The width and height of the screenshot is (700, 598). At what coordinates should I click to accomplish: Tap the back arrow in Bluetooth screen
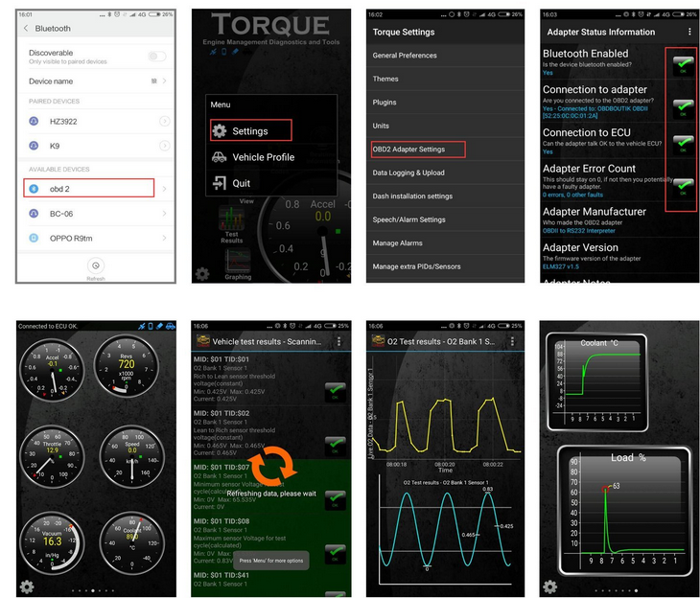(26, 28)
